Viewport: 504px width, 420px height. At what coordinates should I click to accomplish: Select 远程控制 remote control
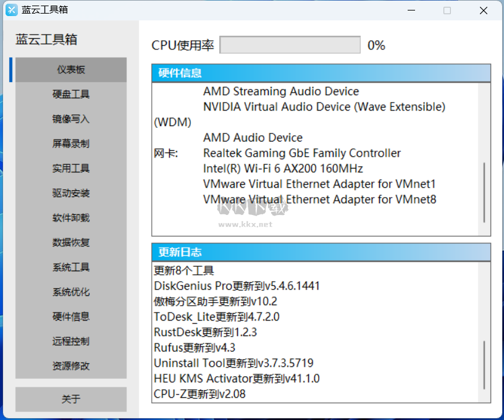coord(70,341)
